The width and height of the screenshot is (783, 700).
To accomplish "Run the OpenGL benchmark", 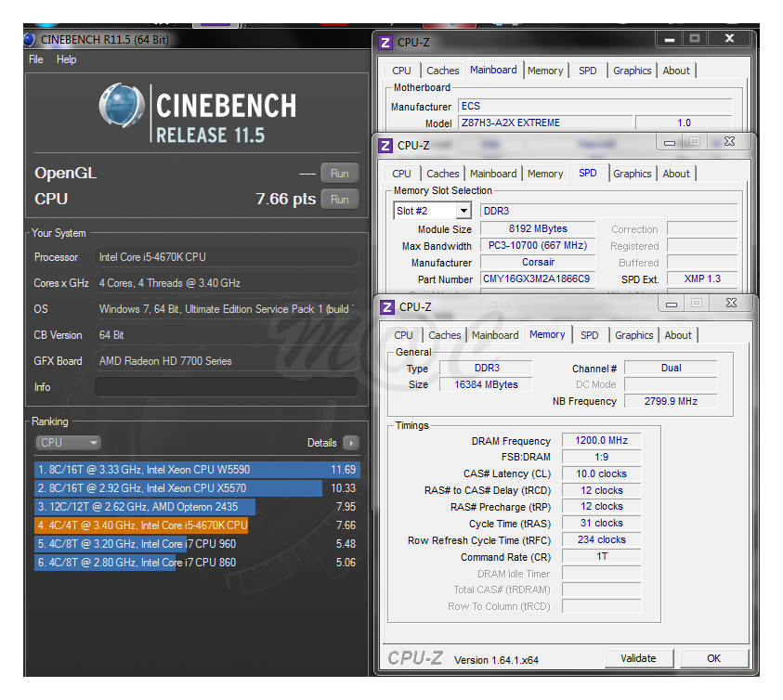I will click(x=339, y=173).
